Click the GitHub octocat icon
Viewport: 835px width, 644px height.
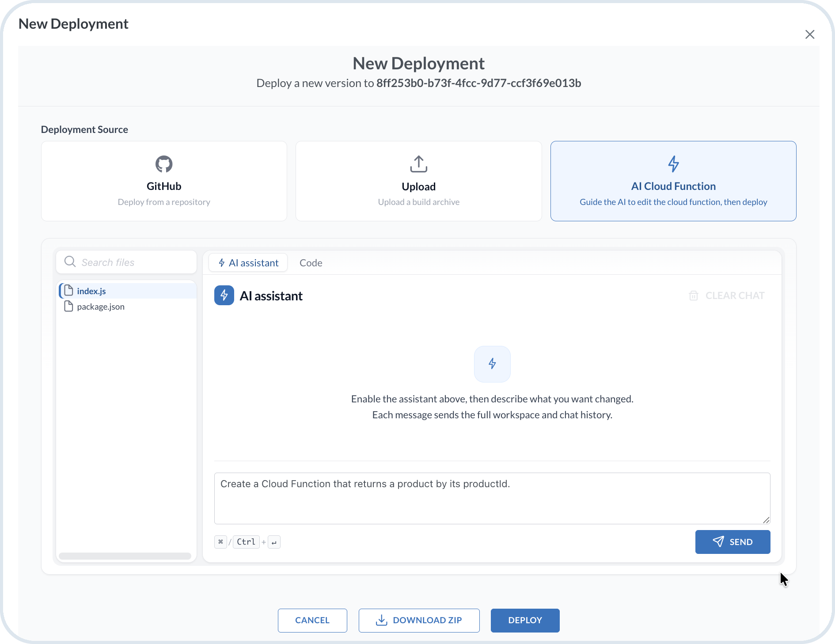164,164
